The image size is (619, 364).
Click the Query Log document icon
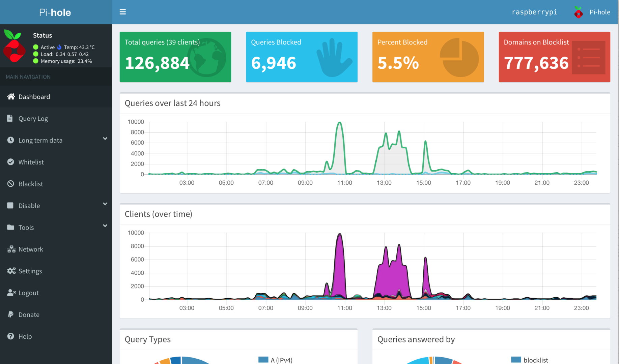pos(10,118)
